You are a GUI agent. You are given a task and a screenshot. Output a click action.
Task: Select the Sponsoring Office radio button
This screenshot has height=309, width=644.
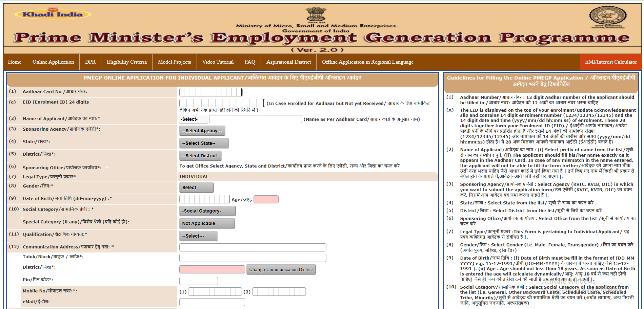point(107,167)
